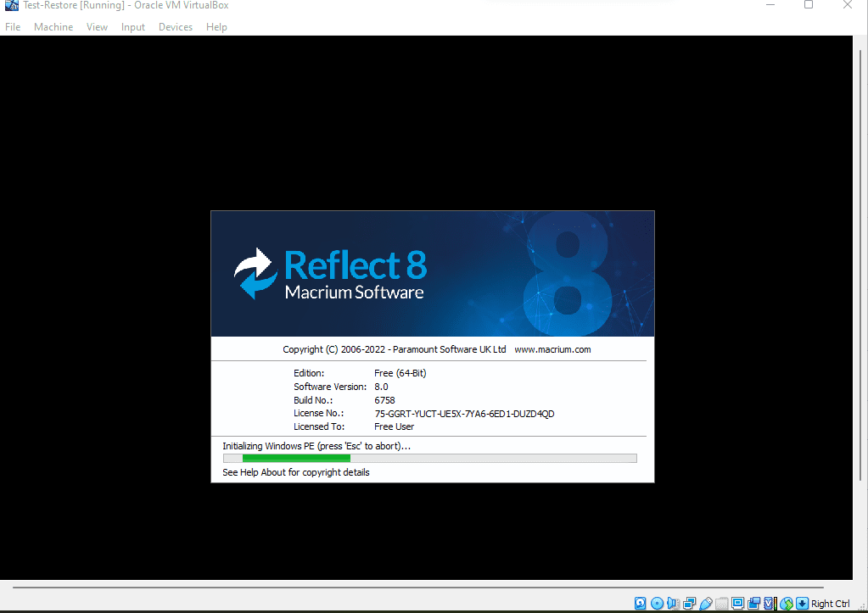Click the license number starting with 75-GGRT
The width and height of the screenshot is (868, 613).
click(464, 413)
